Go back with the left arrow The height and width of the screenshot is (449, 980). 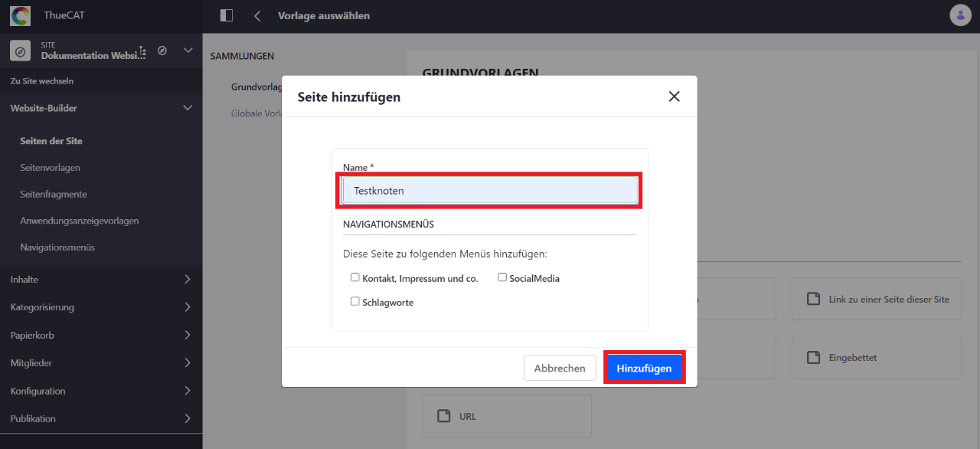click(x=257, y=15)
